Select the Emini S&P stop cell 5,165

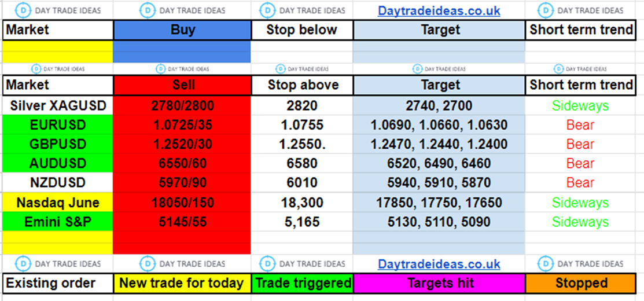coord(302,222)
